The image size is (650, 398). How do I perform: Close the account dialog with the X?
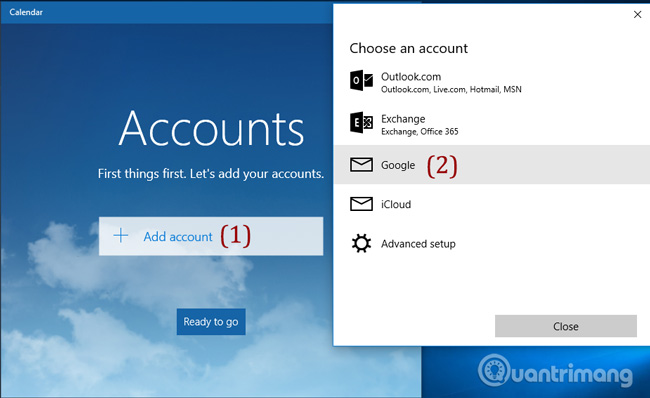point(637,15)
